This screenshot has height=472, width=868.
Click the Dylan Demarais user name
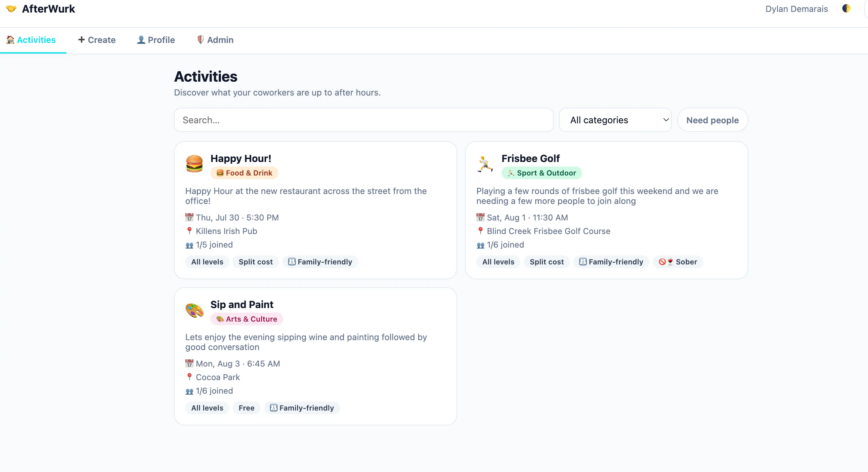[796, 9]
